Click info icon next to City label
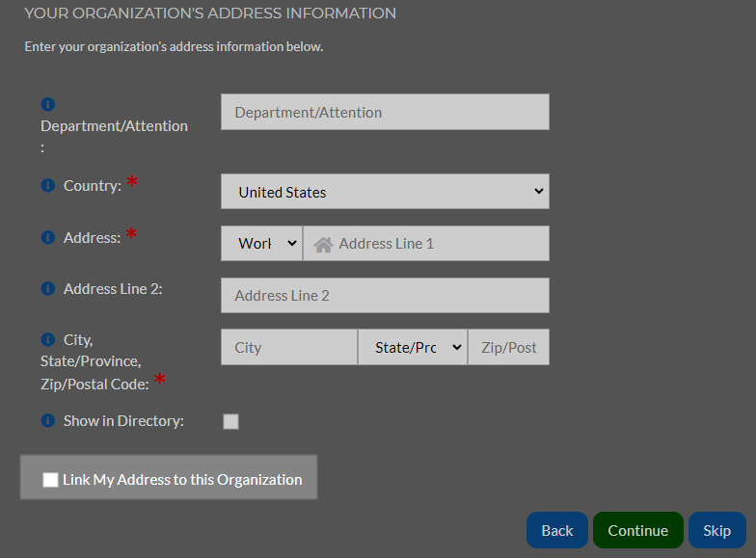Image resolution: width=756 pixels, height=558 pixels. [x=48, y=339]
